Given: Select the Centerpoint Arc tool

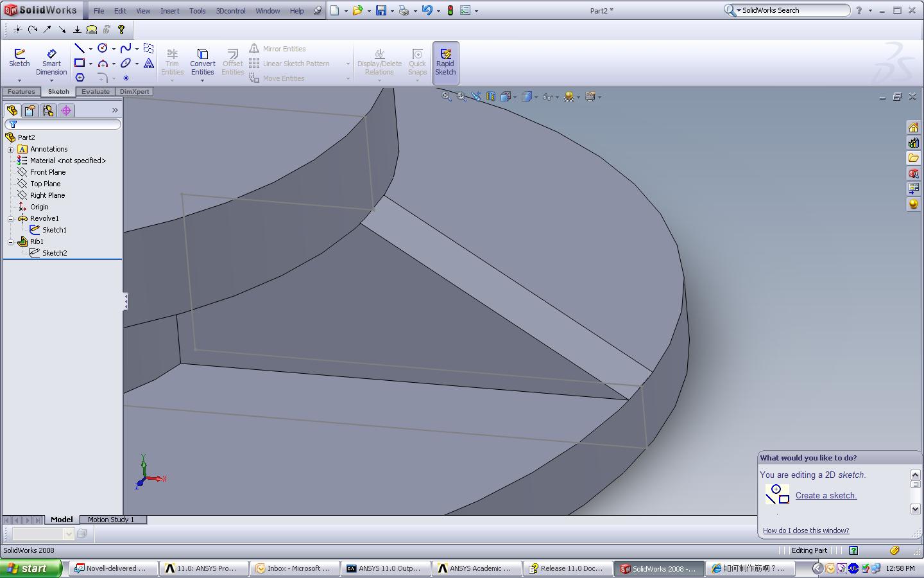Looking at the screenshot, I should tap(103, 63).
